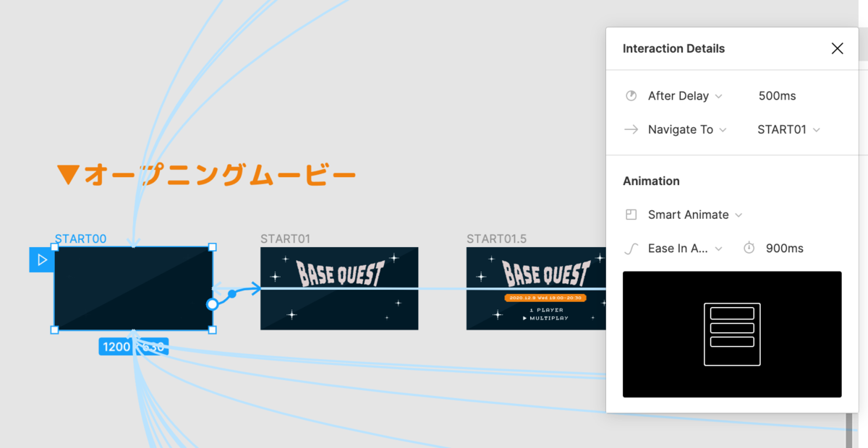The height and width of the screenshot is (448, 868).
Task: Select the START01 BASE QUEST frame
Action: [x=339, y=288]
